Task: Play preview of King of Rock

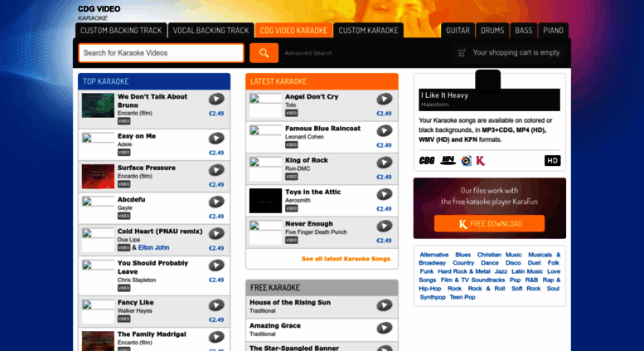Action: 385,163
